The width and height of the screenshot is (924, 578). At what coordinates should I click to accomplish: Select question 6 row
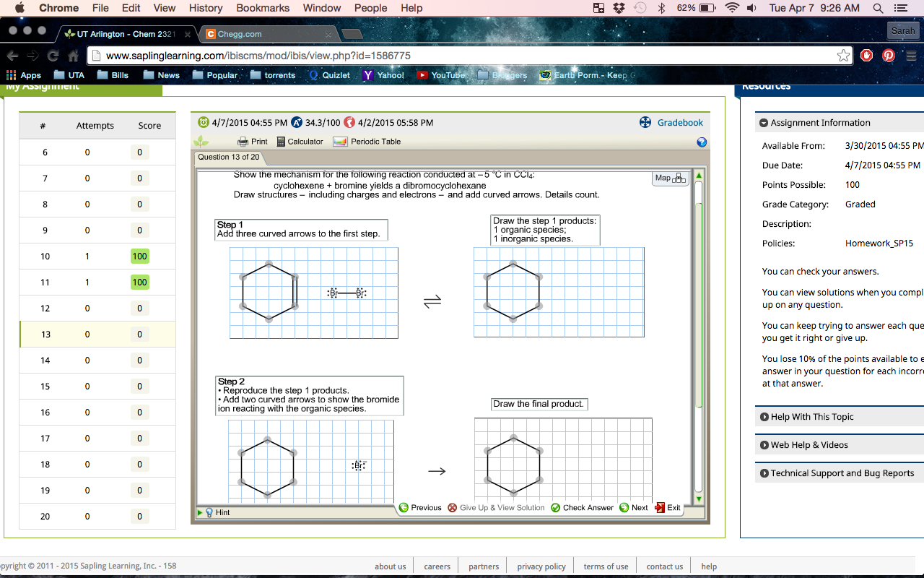tap(97, 152)
